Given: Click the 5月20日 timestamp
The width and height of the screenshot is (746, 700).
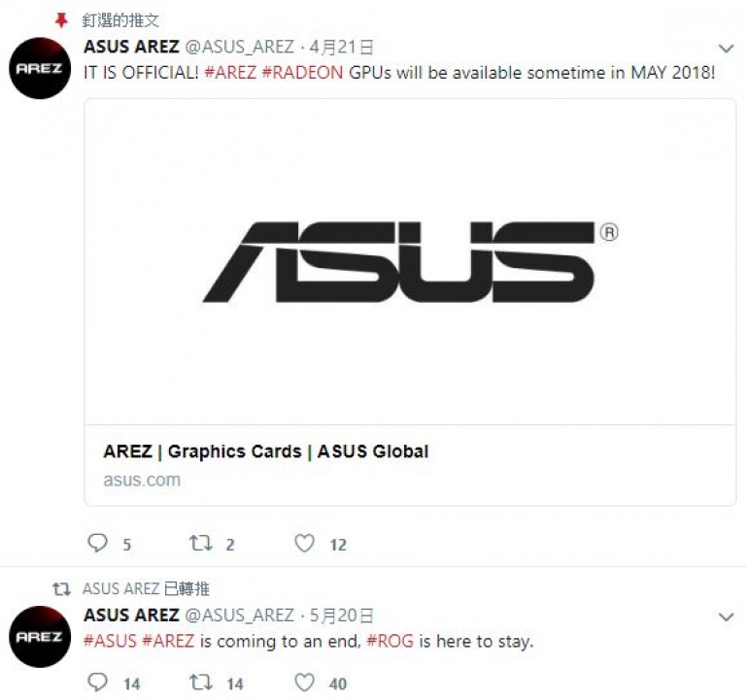Looking at the screenshot, I should [x=341, y=616].
